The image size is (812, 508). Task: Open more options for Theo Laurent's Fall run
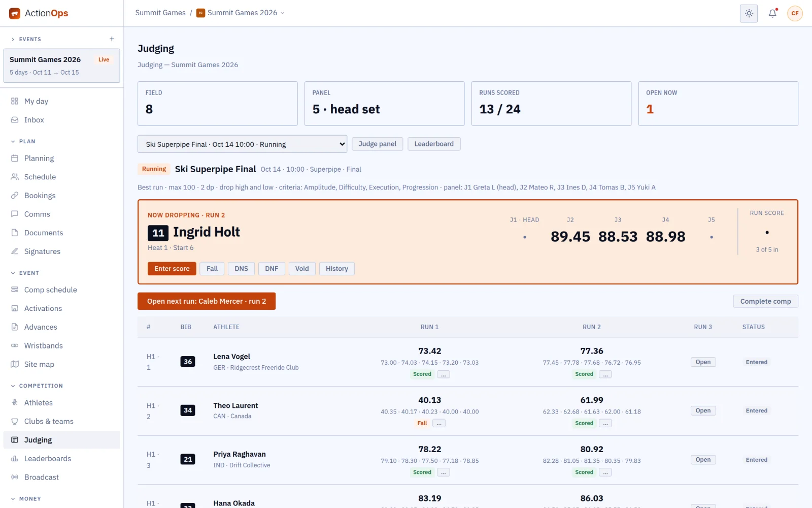click(439, 423)
